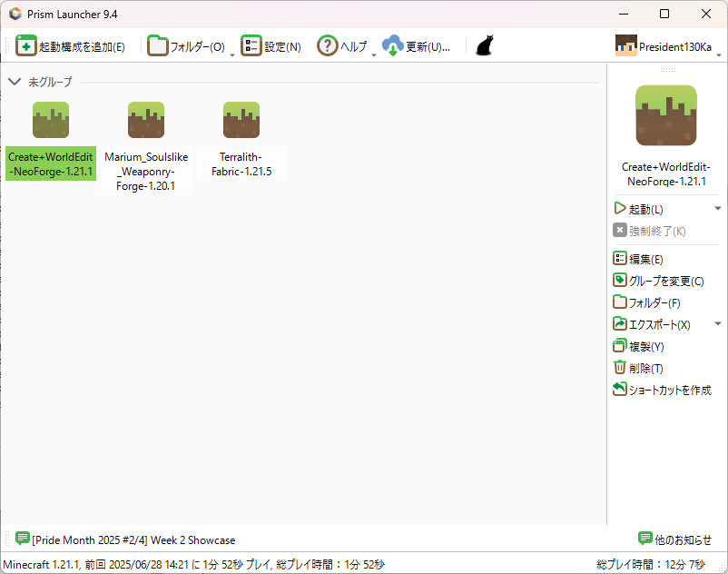Click the 総プレイ時間：12分 7秒 status text
Image resolution: width=728 pixels, height=574 pixels.
651,565
